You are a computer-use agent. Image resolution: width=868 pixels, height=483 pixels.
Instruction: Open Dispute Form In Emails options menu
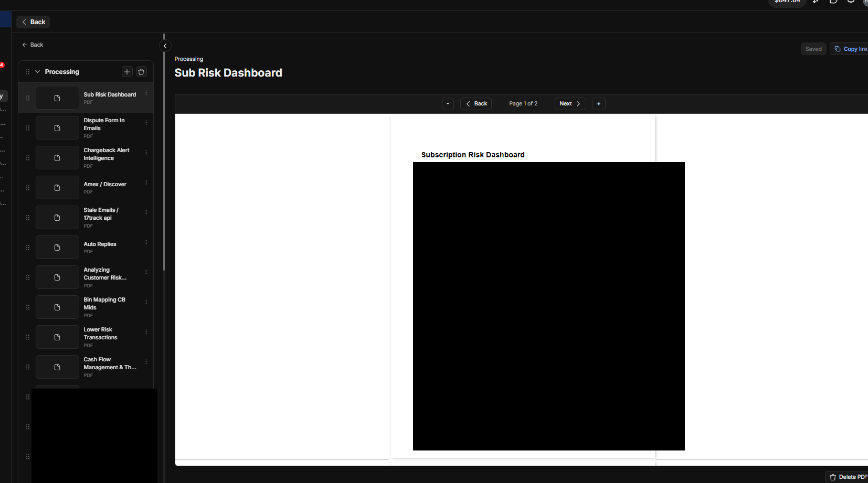click(146, 123)
